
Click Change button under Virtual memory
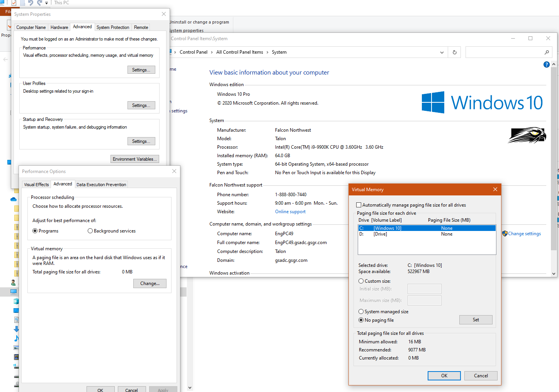pyautogui.click(x=150, y=283)
